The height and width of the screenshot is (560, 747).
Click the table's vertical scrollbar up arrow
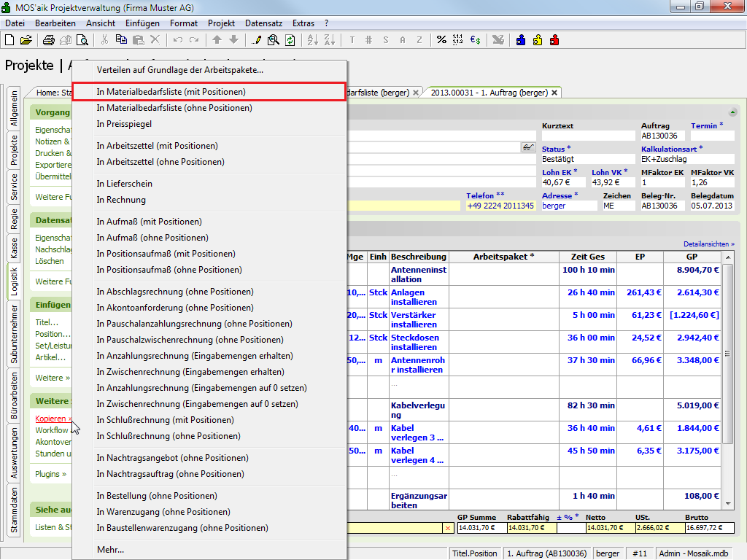click(728, 257)
